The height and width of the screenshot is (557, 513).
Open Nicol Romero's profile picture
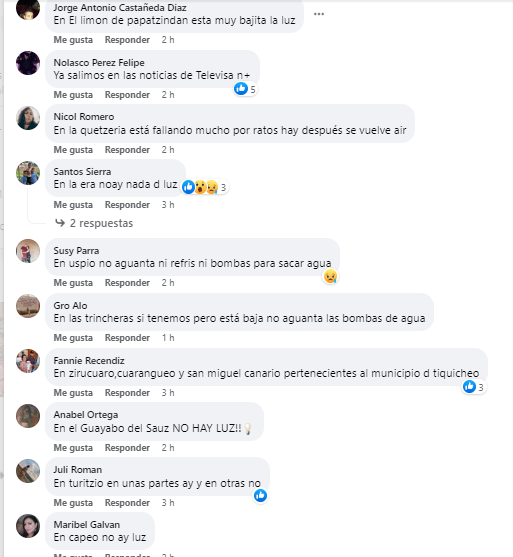[28, 118]
